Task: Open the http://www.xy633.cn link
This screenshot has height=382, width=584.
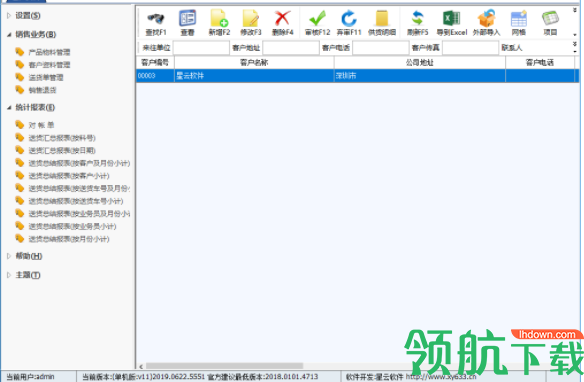Action: [x=441, y=376]
